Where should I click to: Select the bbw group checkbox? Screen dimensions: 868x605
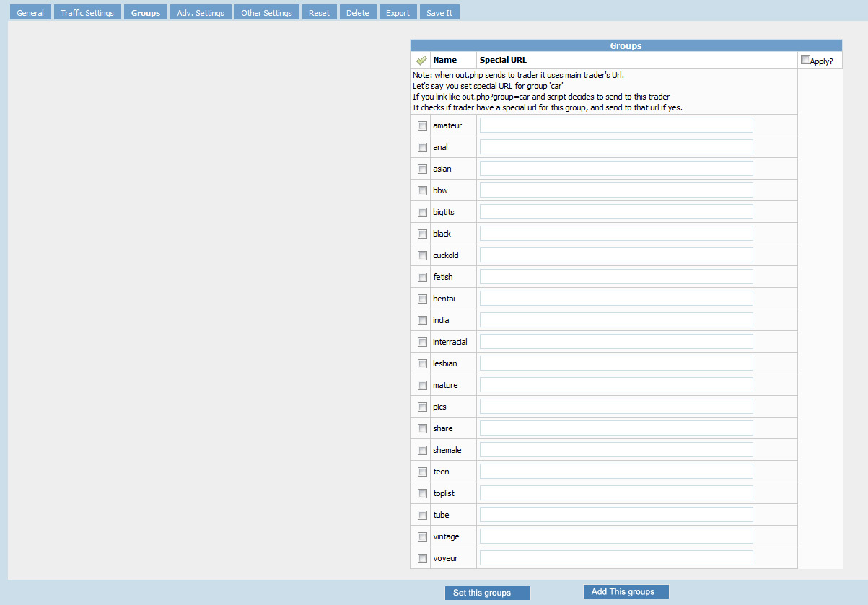(x=423, y=191)
